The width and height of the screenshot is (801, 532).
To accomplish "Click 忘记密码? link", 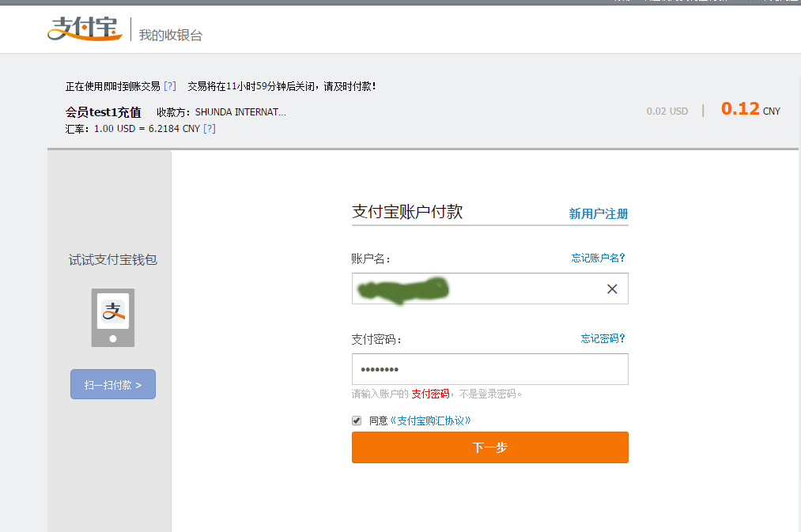I will click(603, 338).
